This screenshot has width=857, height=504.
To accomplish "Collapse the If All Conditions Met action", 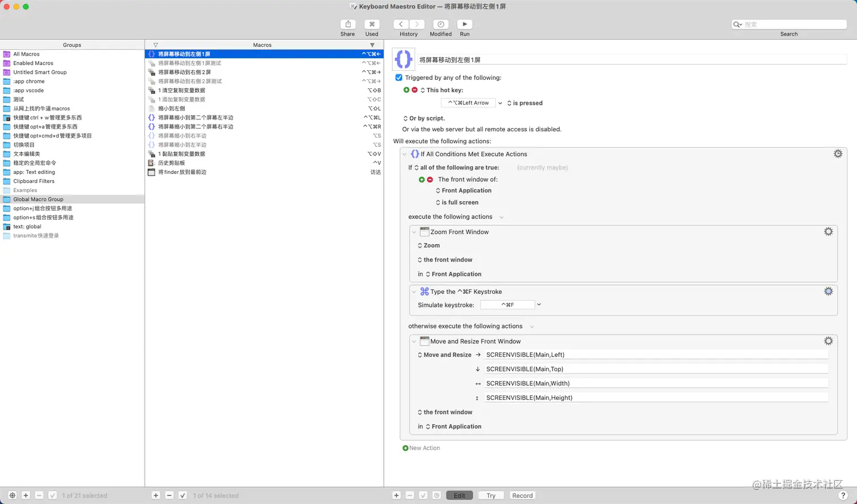I will coord(405,154).
